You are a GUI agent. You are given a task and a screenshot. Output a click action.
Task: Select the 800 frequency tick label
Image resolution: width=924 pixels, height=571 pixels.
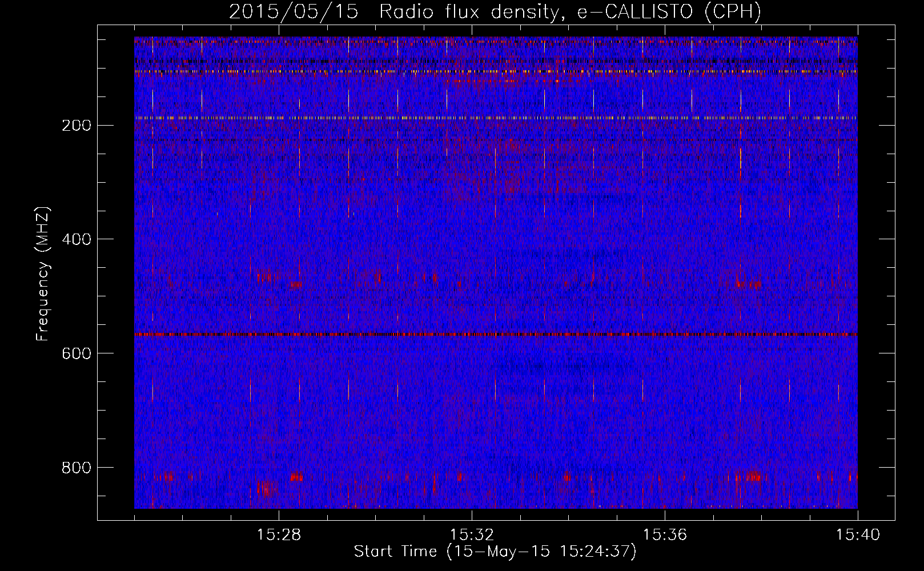tap(76, 468)
